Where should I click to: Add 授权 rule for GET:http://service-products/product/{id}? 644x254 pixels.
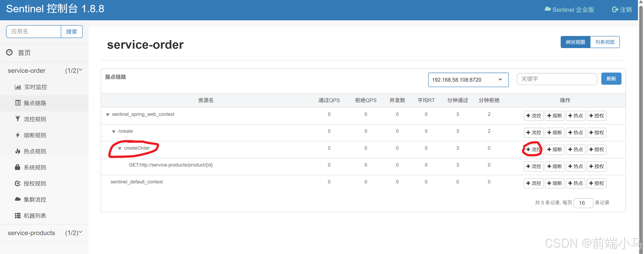click(x=597, y=166)
